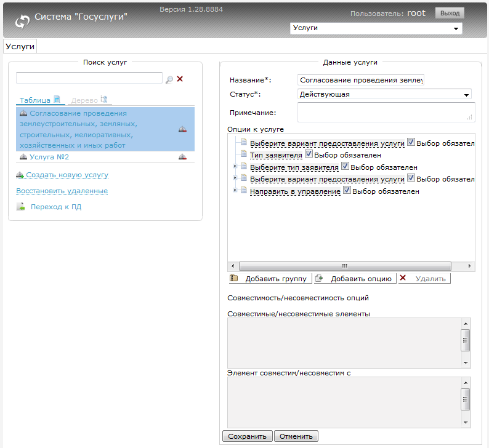Click the Удалить button
Viewport: 489px width, 448px height.
click(x=424, y=279)
